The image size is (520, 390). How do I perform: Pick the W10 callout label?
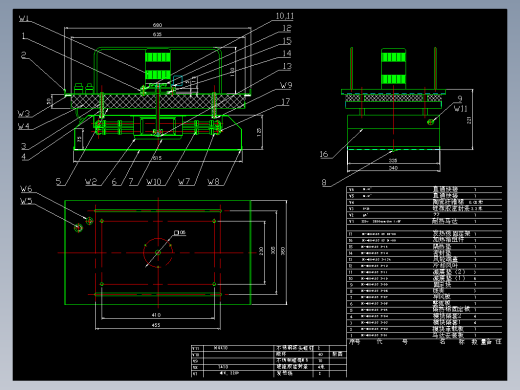(154, 182)
